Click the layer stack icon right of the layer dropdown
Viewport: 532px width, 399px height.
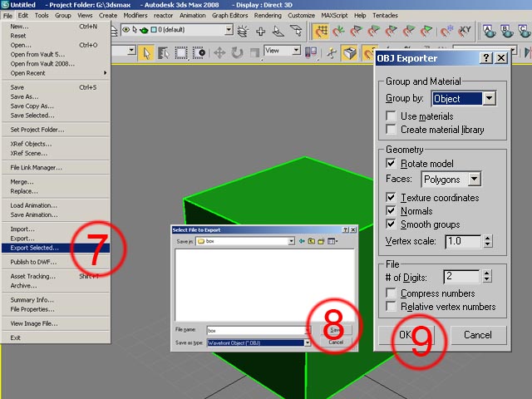pyautogui.click(x=243, y=32)
